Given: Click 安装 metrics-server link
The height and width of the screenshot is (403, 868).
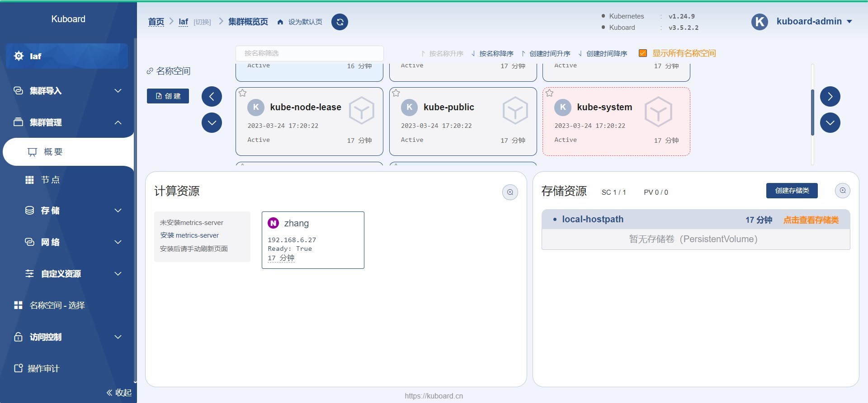Looking at the screenshot, I should click(189, 235).
